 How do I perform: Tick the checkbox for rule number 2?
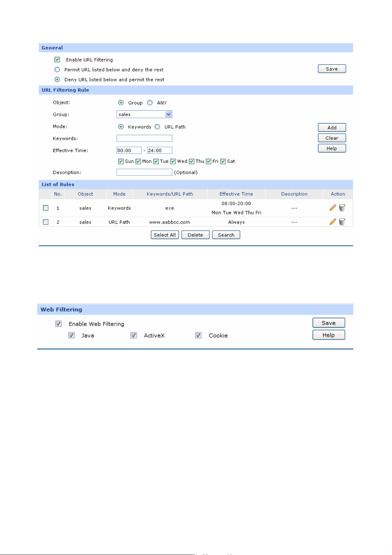(x=46, y=222)
